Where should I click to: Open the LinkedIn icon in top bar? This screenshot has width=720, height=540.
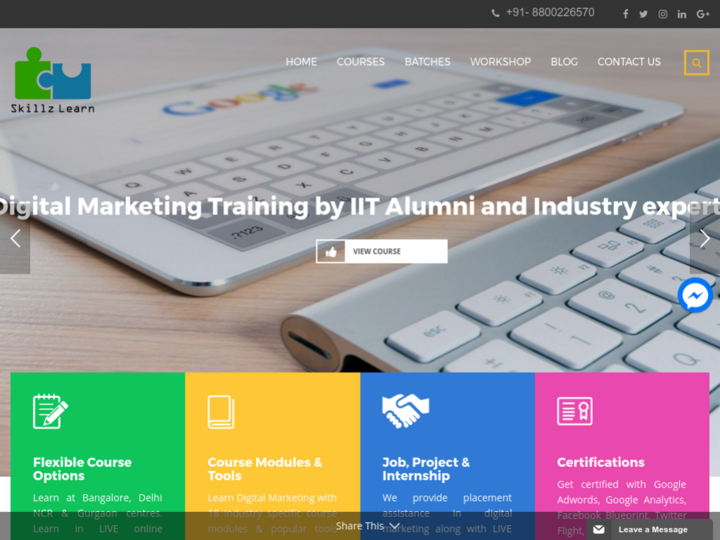click(x=682, y=14)
